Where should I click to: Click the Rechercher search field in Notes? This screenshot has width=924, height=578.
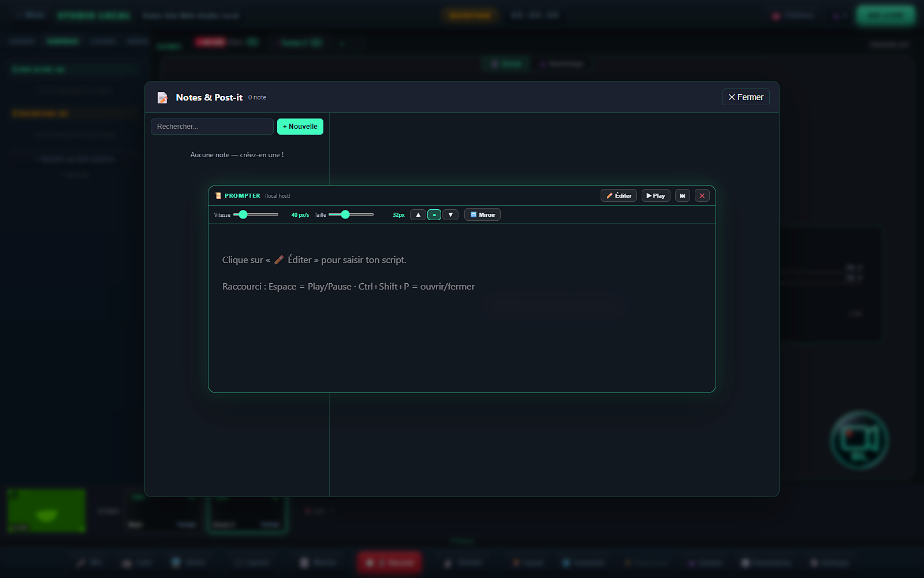coord(212,127)
